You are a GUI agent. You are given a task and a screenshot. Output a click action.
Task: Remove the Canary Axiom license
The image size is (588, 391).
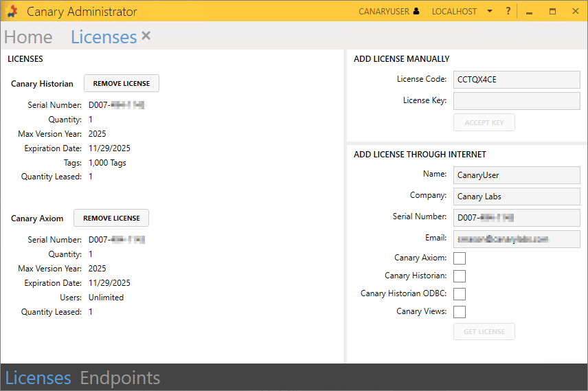pos(111,218)
